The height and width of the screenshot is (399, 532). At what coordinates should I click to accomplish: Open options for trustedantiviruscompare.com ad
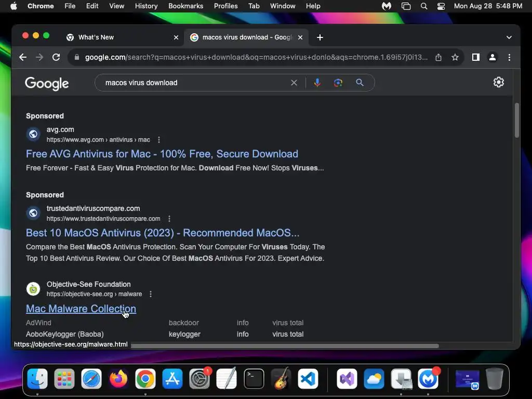coord(169,219)
